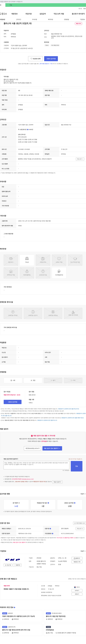Expand 지도 보기 next to 청주고용센터

80,529
